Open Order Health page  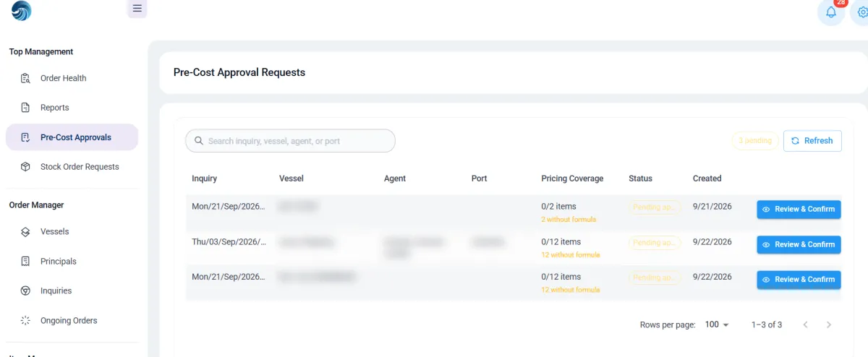tap(72, 78)
